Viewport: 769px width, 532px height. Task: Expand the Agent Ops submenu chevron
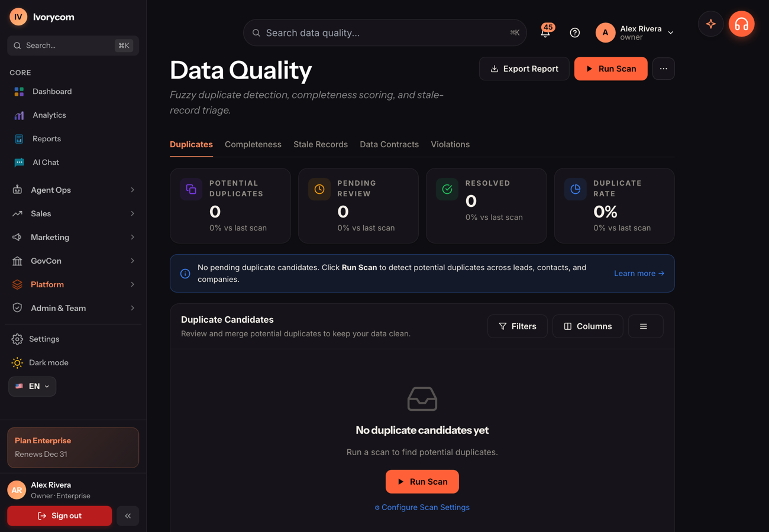[x=133, y=190]
